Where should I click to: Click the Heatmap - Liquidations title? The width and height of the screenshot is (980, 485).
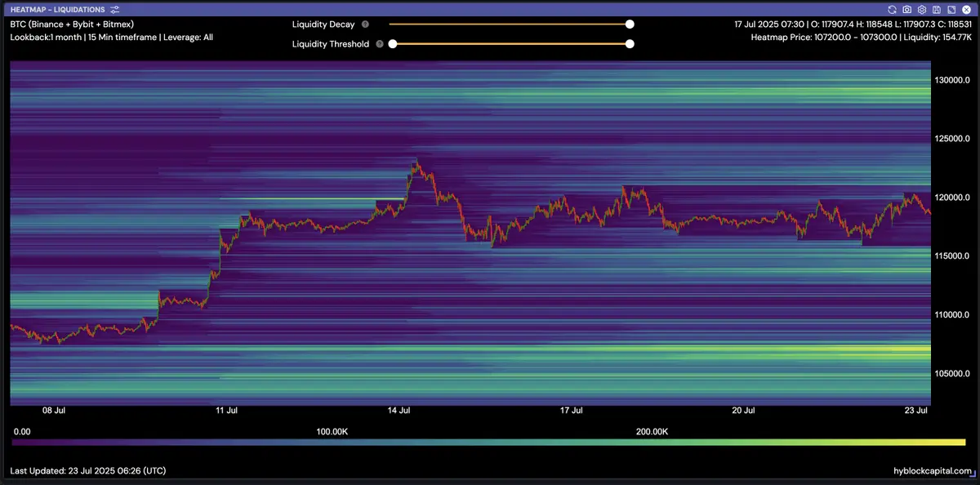tap(57, 9)
